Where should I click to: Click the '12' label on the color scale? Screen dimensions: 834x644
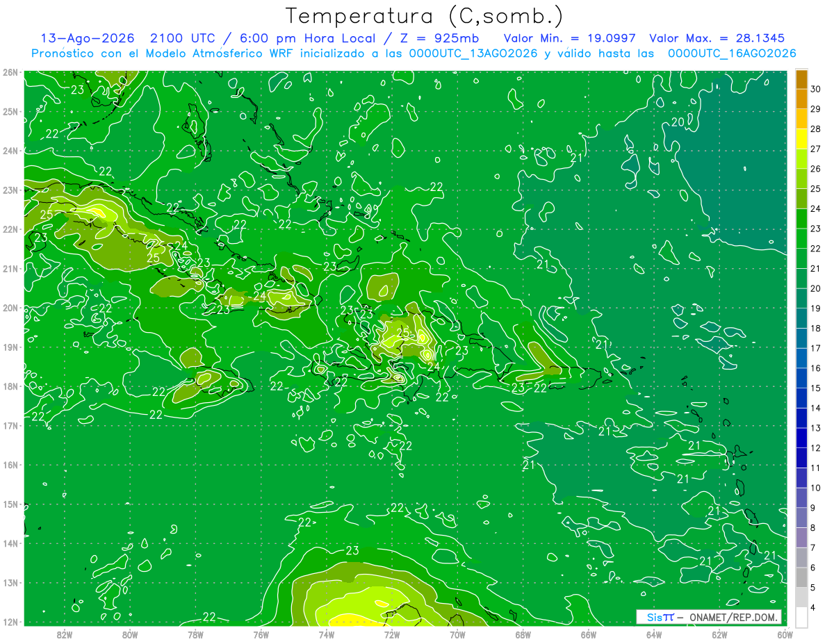(815, 448)
